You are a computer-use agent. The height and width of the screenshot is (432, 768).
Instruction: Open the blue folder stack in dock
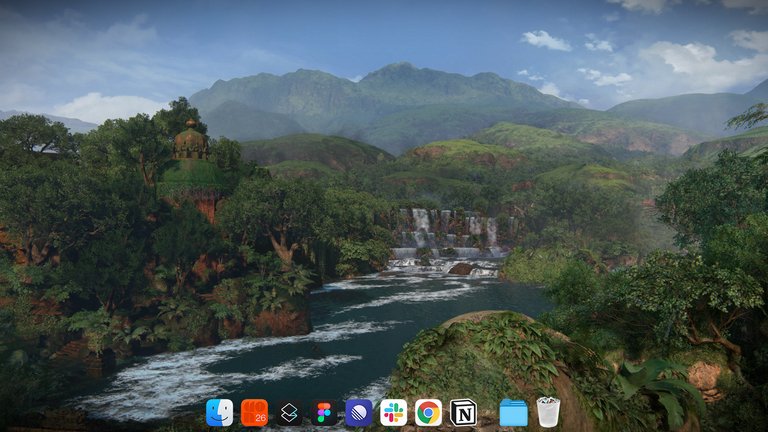pos(513,412)
